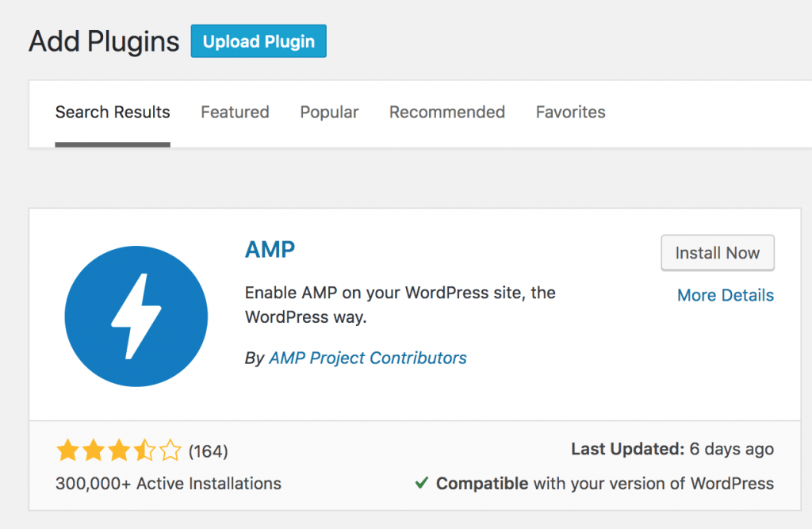Open More Details for the AMP plugin

click(726, 295)
